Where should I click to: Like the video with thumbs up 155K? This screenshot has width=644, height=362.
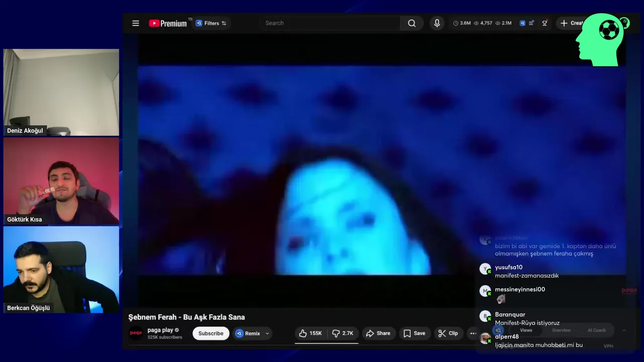[x=310, y=333]
